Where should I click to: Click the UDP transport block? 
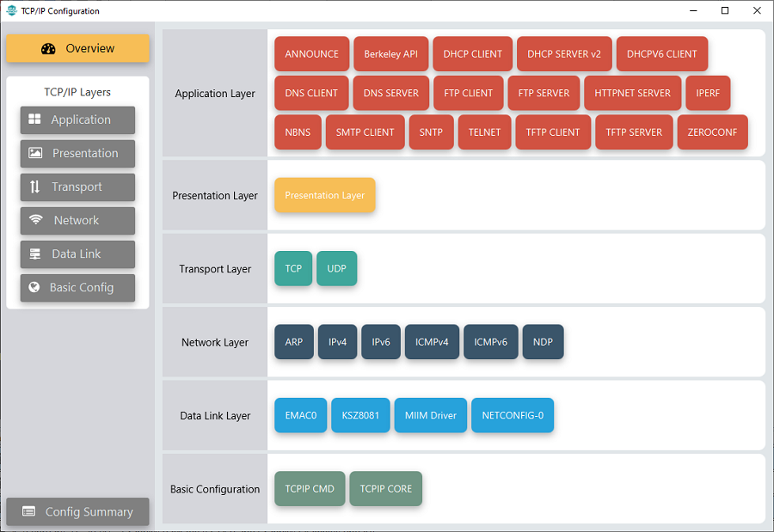[x=336, y=269]
